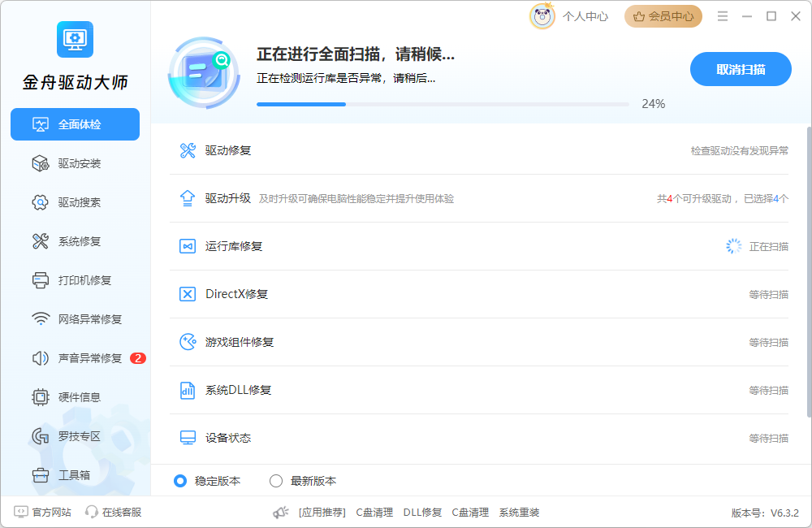
Task: Click the spinning 正在扫描 indicator
Action: [734, 246]
